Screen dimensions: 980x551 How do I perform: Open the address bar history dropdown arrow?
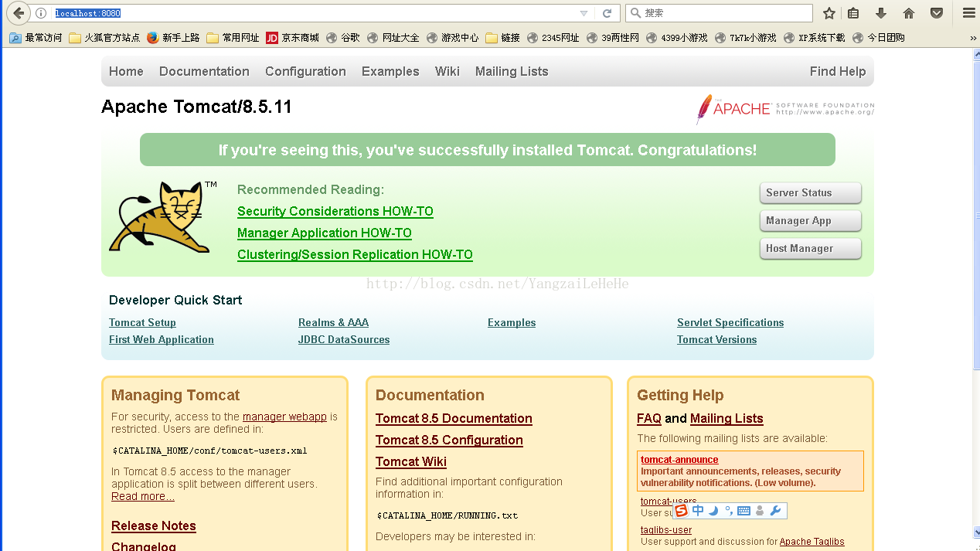coord(584,13)
